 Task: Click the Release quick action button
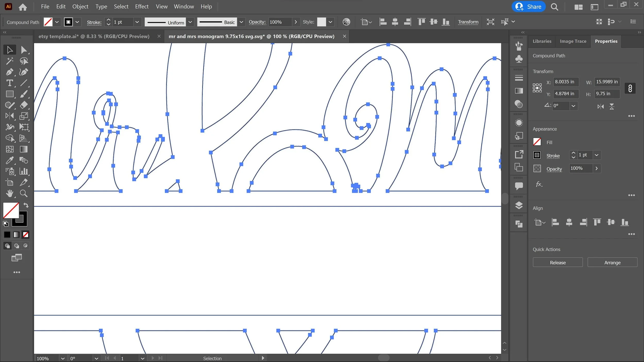tap(557, 262)
